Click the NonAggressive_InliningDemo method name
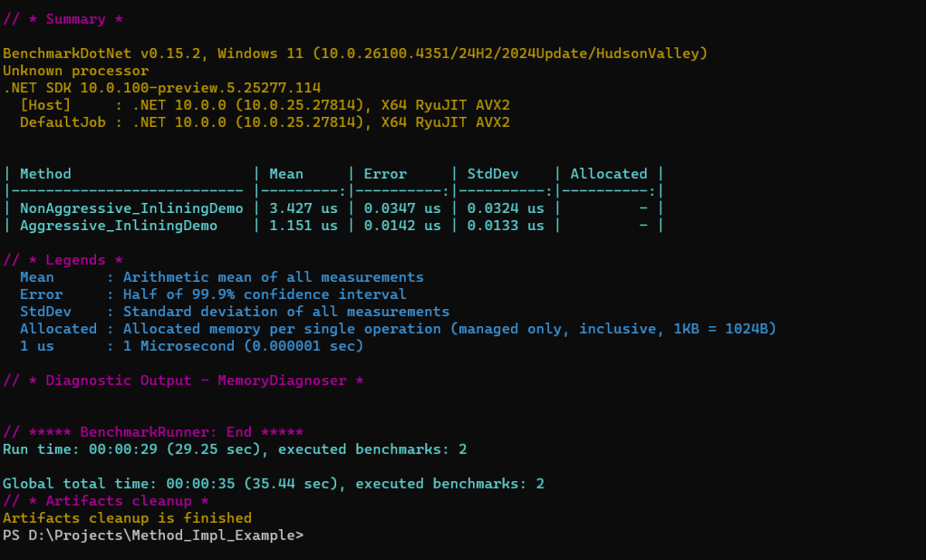Image resolution: width=926 pixels, height=560 pixels. (x=131, y=208)
